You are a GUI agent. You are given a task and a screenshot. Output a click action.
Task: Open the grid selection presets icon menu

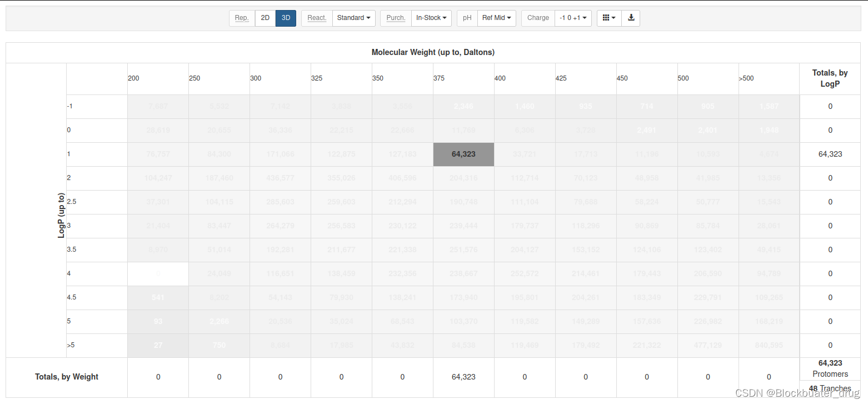point(609,18)
